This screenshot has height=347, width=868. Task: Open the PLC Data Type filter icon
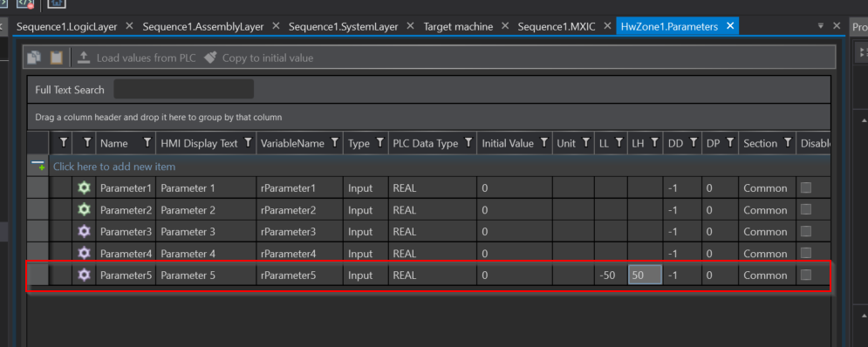pos(468,143)
